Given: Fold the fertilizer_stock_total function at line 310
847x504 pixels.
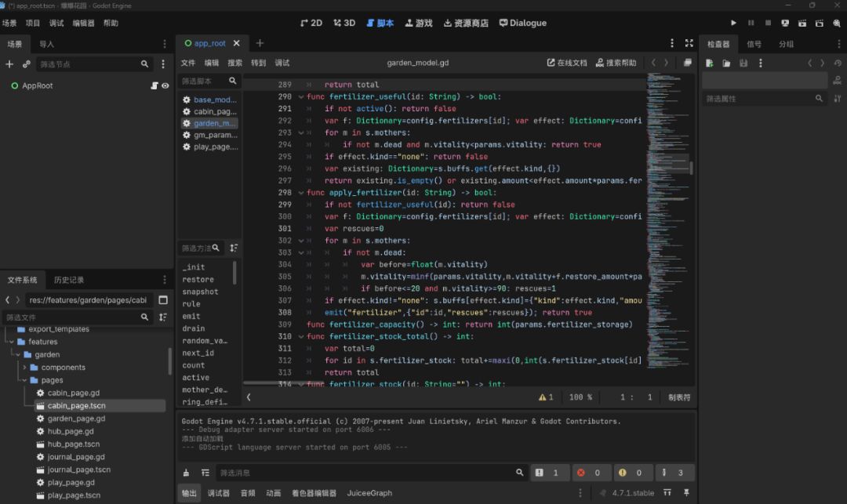Looking at the screenshot, I should [x=301, y=337].
